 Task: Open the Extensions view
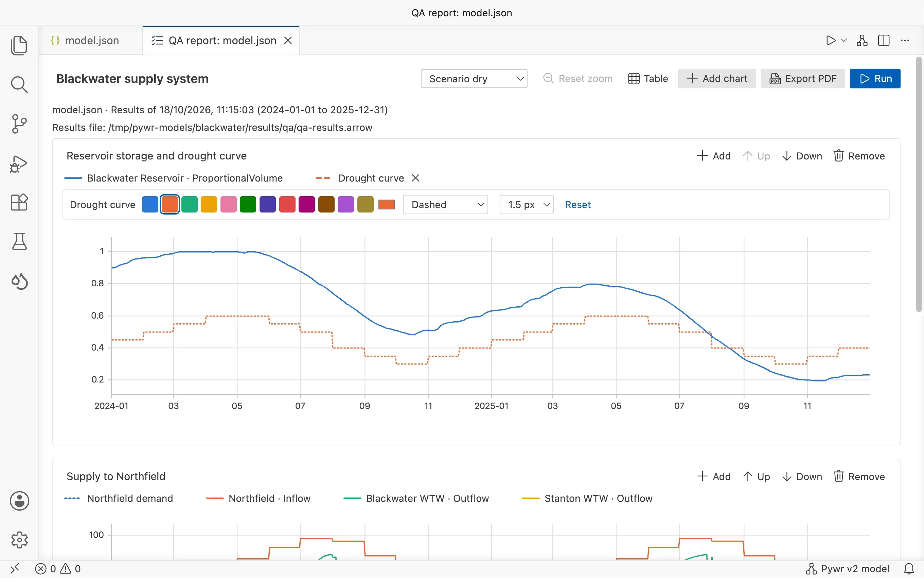pyautogui.click(x=19, y=202)
